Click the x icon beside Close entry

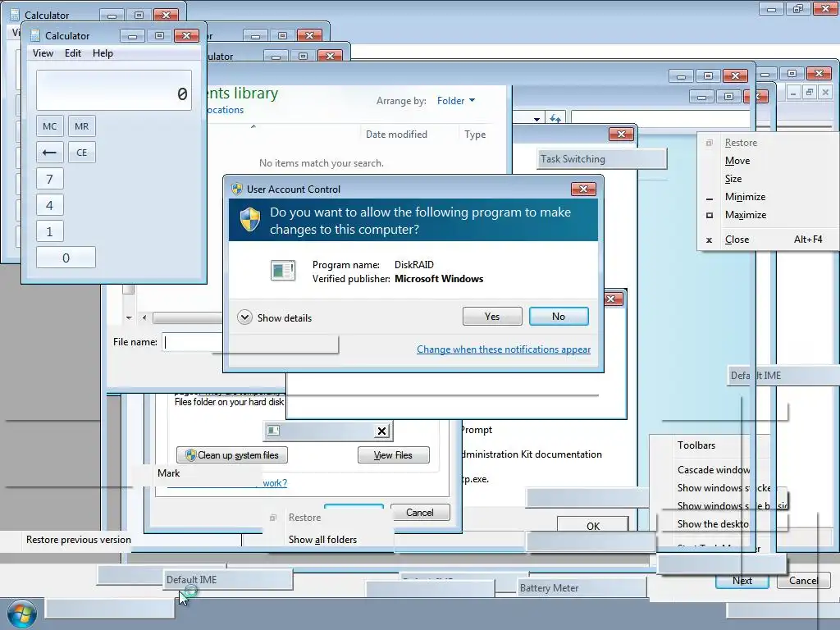point(710,240)
